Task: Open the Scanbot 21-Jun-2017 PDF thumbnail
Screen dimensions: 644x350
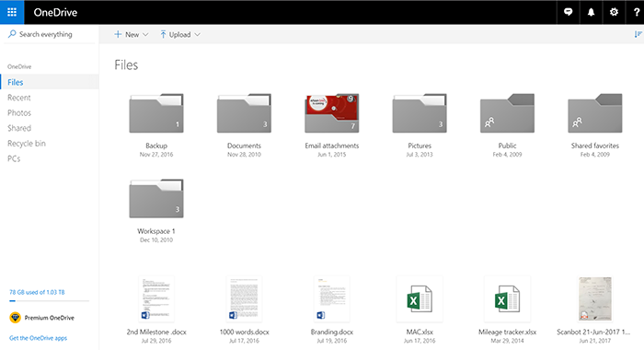Action: (x=595, y=299)
